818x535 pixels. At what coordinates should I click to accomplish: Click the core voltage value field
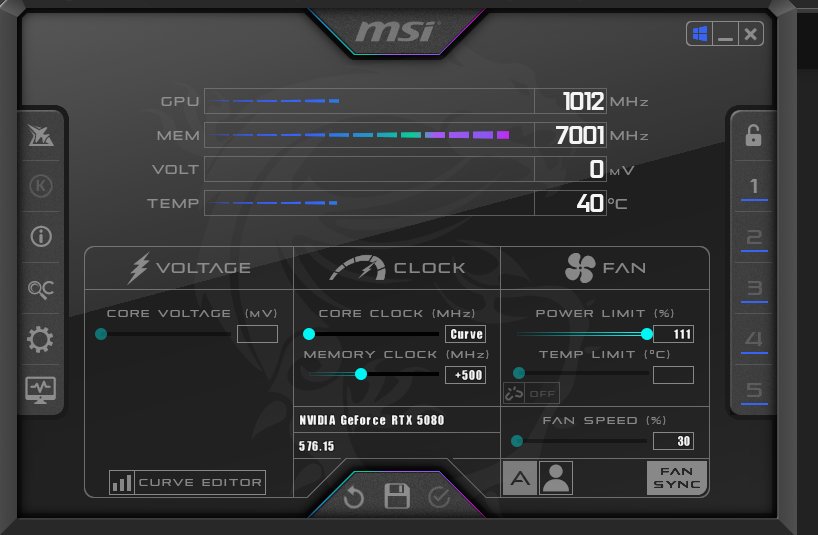[x=257, y=334]
